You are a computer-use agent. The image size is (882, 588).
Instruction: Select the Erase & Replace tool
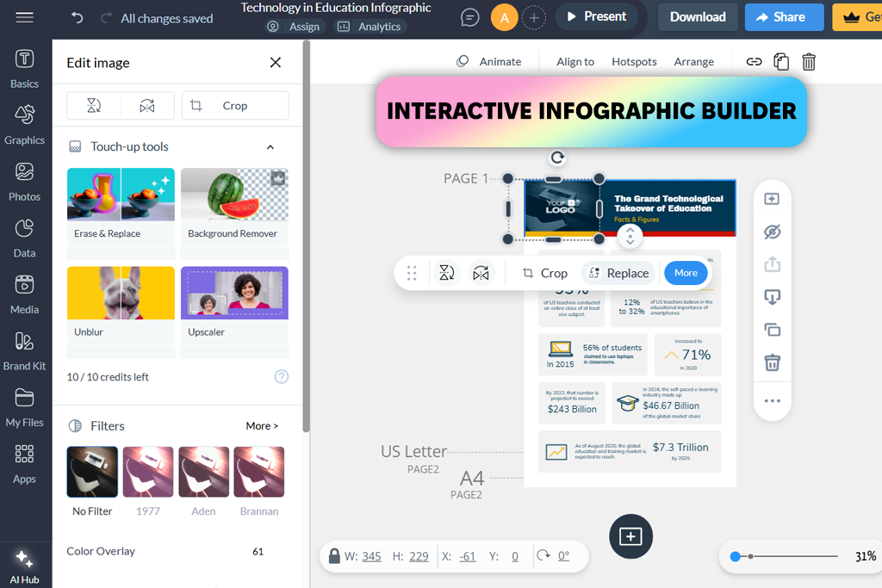point(121,206)
